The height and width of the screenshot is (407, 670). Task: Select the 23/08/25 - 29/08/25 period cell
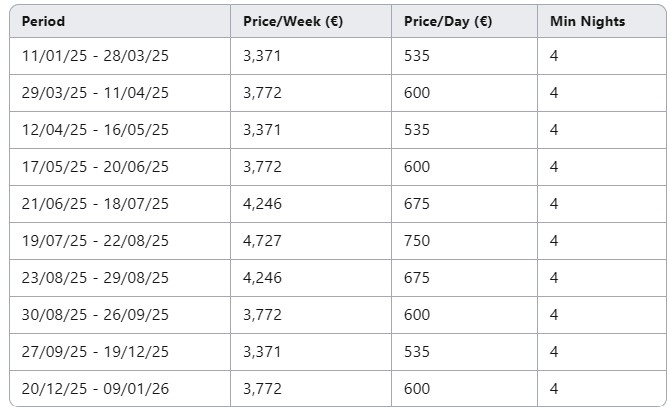coord(120,278)
